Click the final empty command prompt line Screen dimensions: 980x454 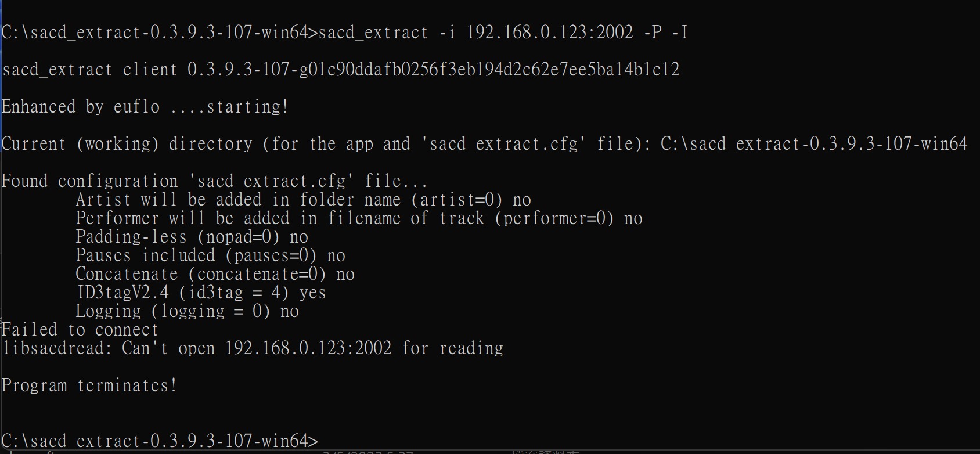pyautogui.click(x=160, y=441)
